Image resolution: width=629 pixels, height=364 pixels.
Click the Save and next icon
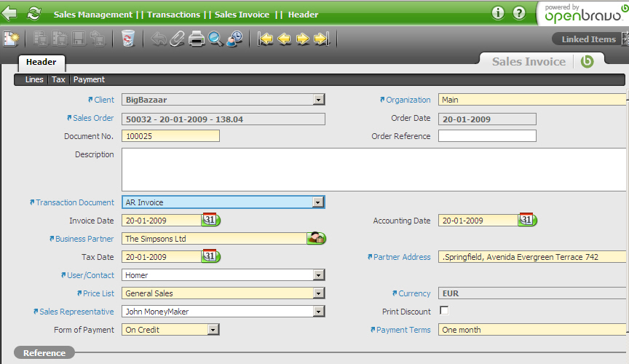point(98,39)
